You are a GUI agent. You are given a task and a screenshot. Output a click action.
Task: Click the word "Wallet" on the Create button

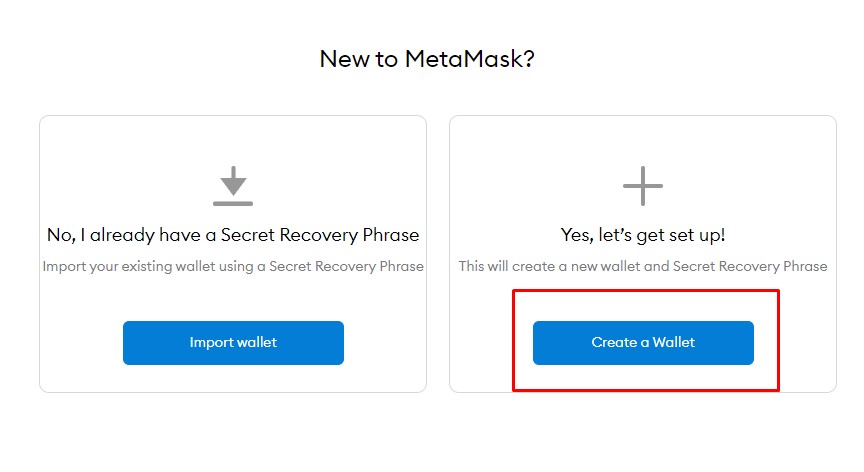pos(674,343)
